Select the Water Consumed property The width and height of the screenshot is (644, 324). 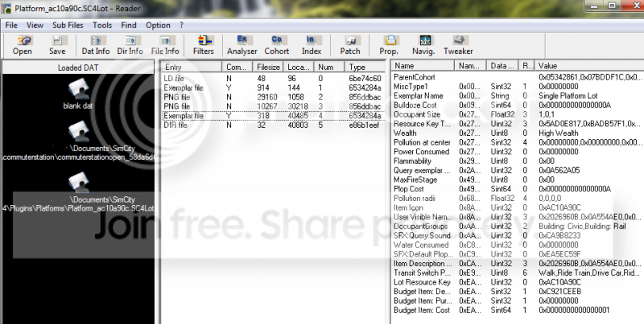coord(518,245)
